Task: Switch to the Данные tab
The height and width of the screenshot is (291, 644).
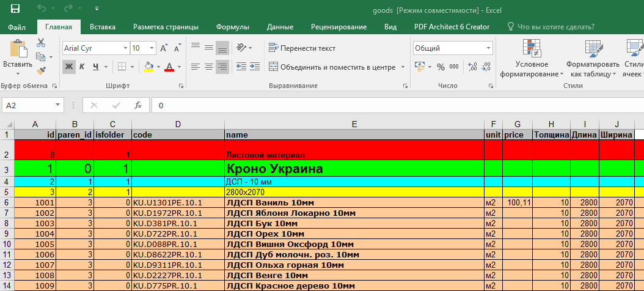Action: (280, 27)
